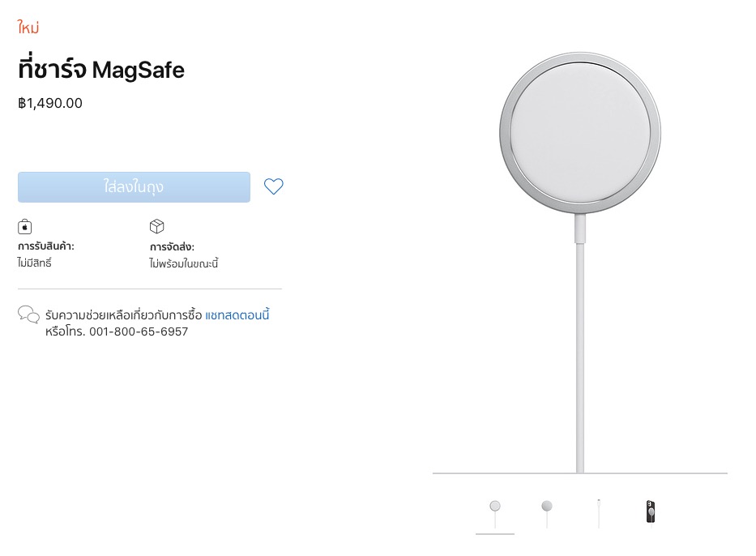
Task: Select the first thumbnail, charger front view
Action: point(495,512)
